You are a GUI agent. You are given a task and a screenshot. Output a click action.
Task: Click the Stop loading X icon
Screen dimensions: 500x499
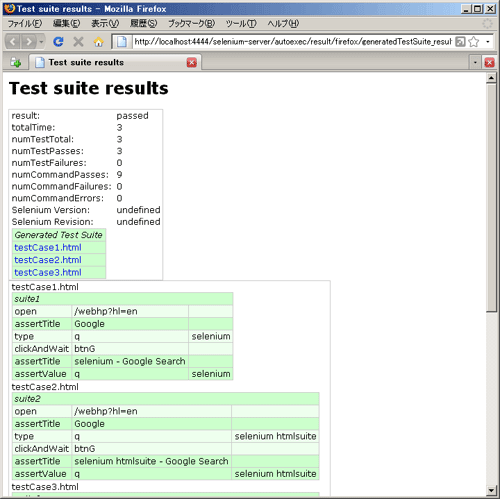pyautogui.click(x=78, y=42)
